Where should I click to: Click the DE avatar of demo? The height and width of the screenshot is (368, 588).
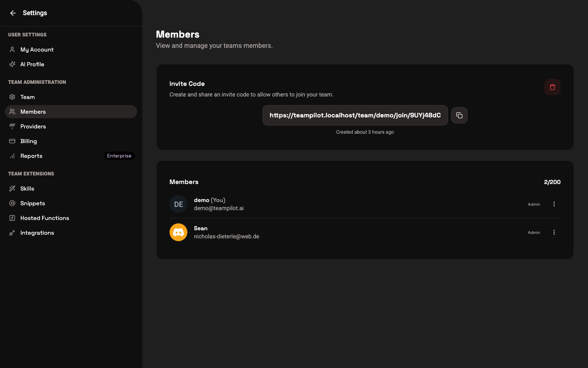pyautogui.click(x=178, y=204)
